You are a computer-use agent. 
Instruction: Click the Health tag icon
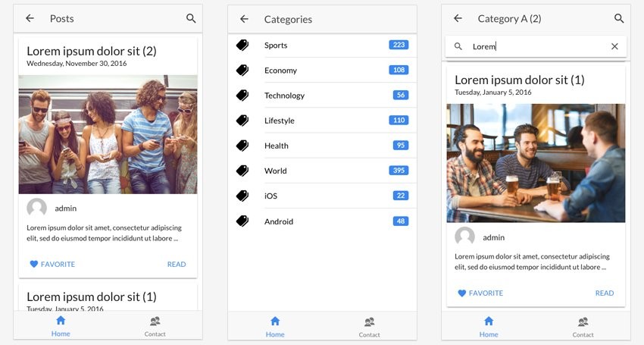click(242, 145)
